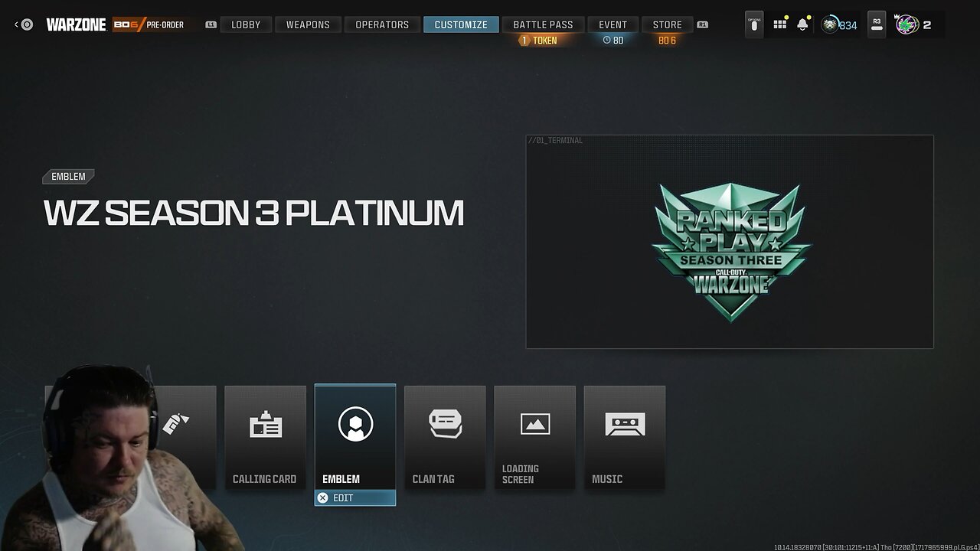
Task: Click the L1 bumper icon
Action: point(211,24)
